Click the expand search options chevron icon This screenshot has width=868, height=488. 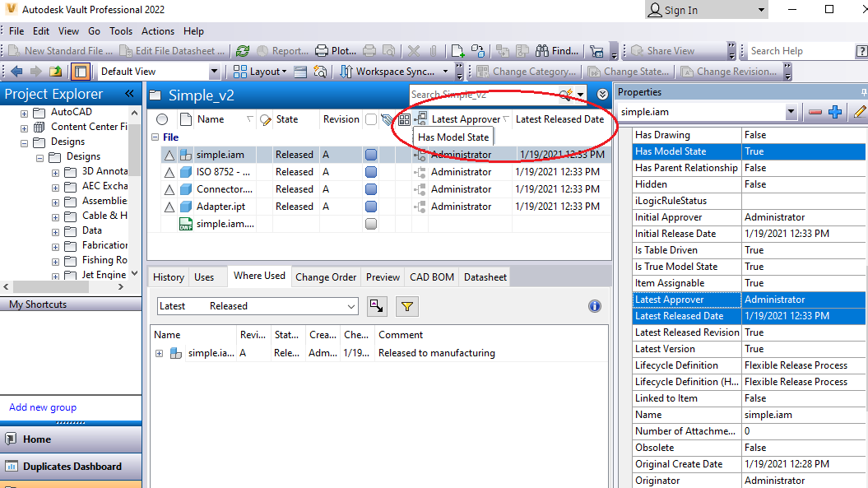click(602, 95)
